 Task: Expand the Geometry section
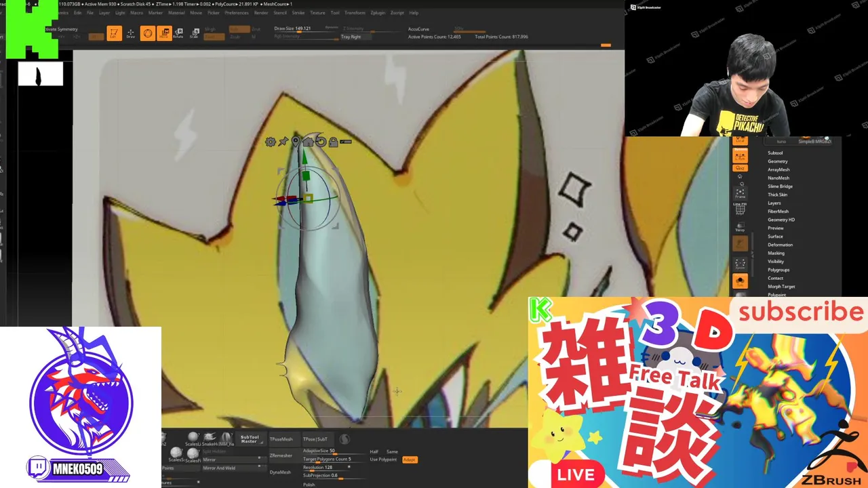778,161
